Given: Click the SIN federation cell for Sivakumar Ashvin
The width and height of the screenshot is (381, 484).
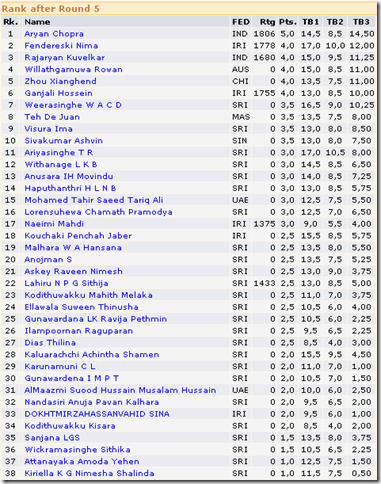Looking at the screenshot, I should tap(240, 141).
